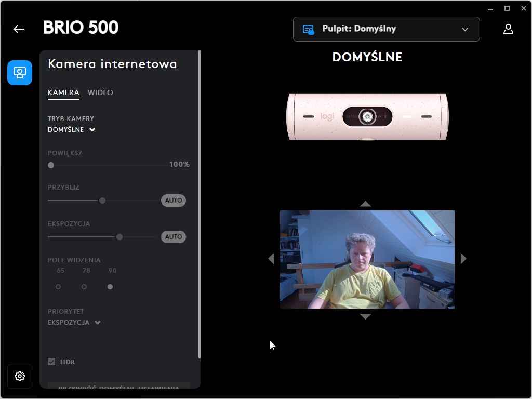Close the application window
The width and height of the screenshot is (532, 399).
524,8
